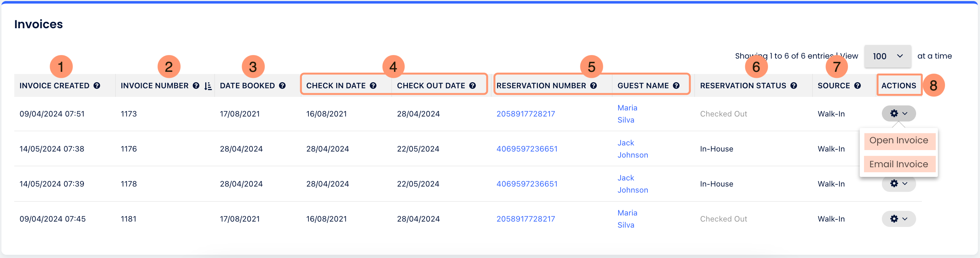The image size is (980, 258).
Task: Open gear actions dropdown for invoice 1173
Action: pos(899,114)
